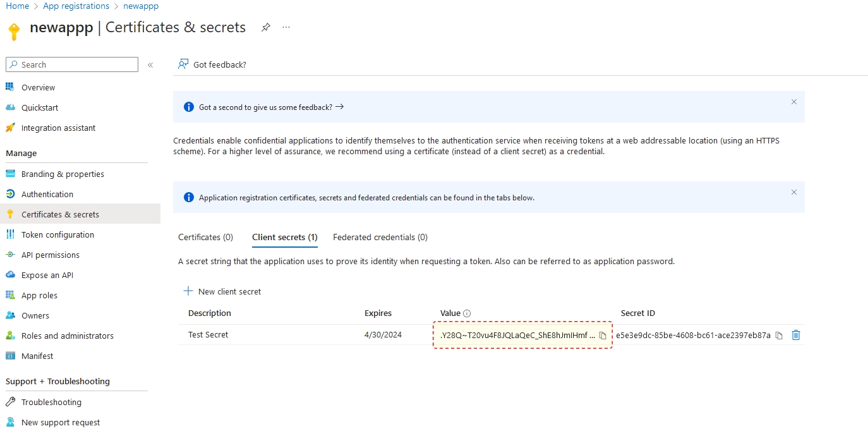Click the Quickstart cloud icon

[x=10, y=107]
